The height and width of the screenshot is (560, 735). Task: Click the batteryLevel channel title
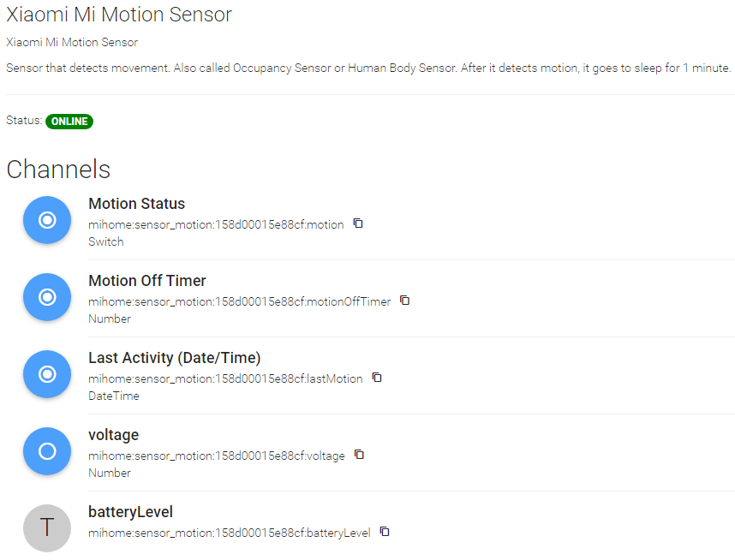pos(130,512)
